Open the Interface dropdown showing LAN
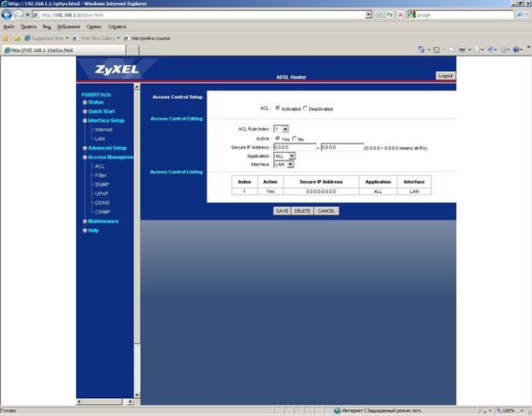Screen dimensions: 532x416 point(284,165)
